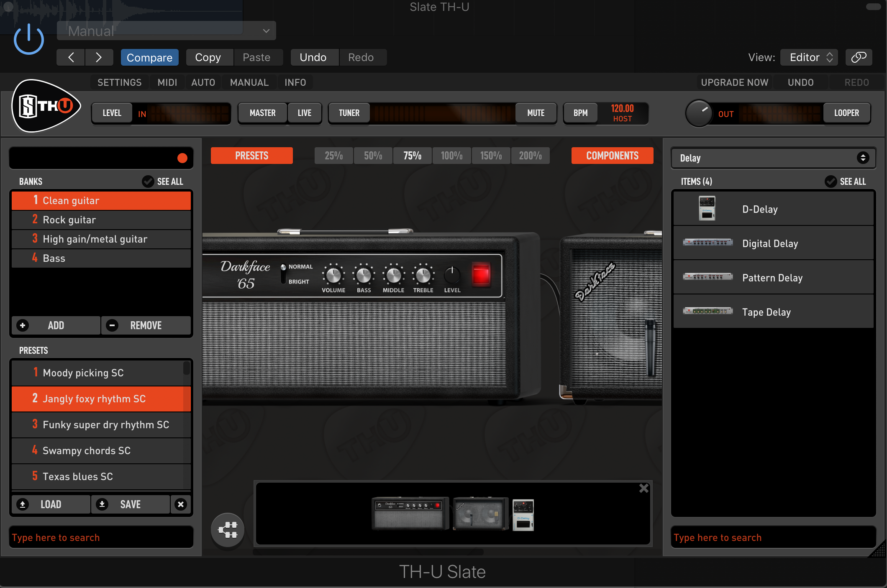Screen dimensions: 887x588
Task: Select the Rock guitar bank
Action: click(101, 220)
